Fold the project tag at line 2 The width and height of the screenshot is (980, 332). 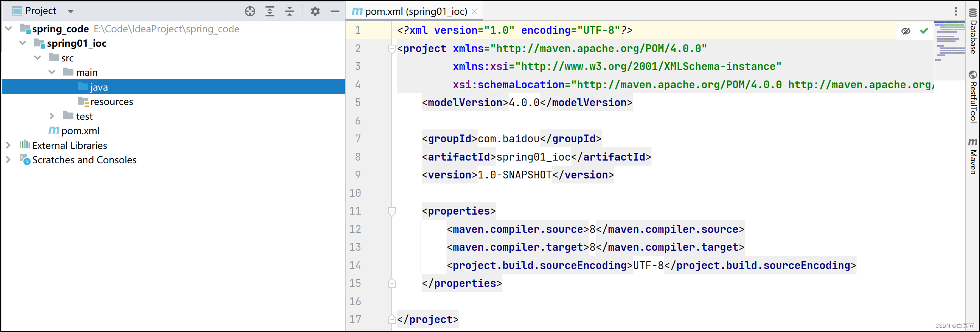point(392,49)
